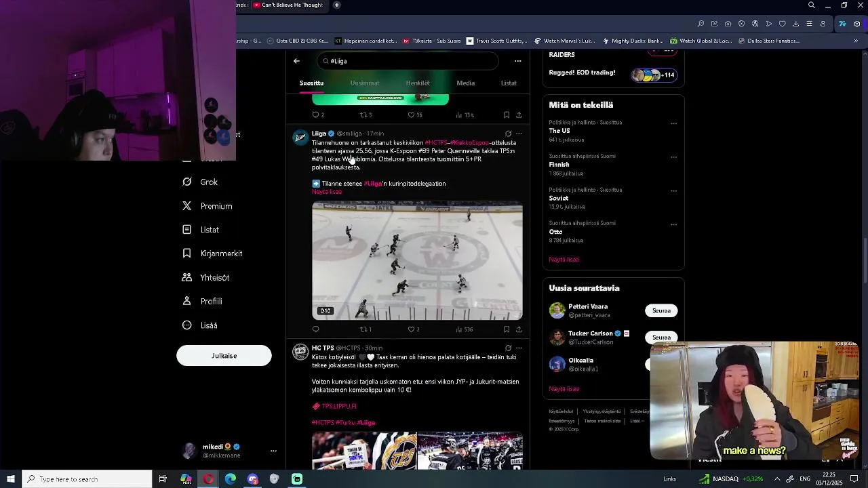
Task: Switch to the Listat tab
Action: tap(509, 83)
